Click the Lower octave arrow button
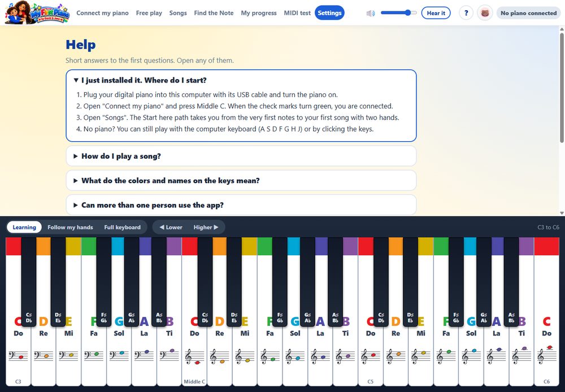Screen dimensions: 565x392 [171, 227]
